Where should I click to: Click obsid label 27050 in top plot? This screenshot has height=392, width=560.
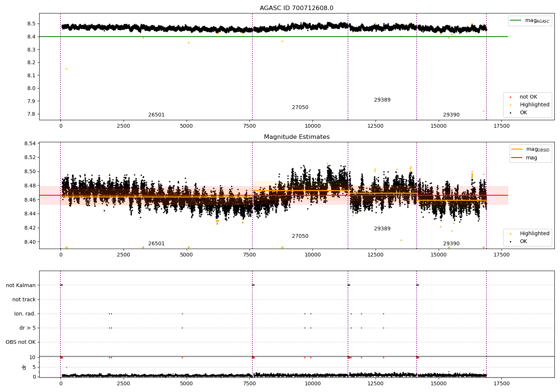click(300, 108)
